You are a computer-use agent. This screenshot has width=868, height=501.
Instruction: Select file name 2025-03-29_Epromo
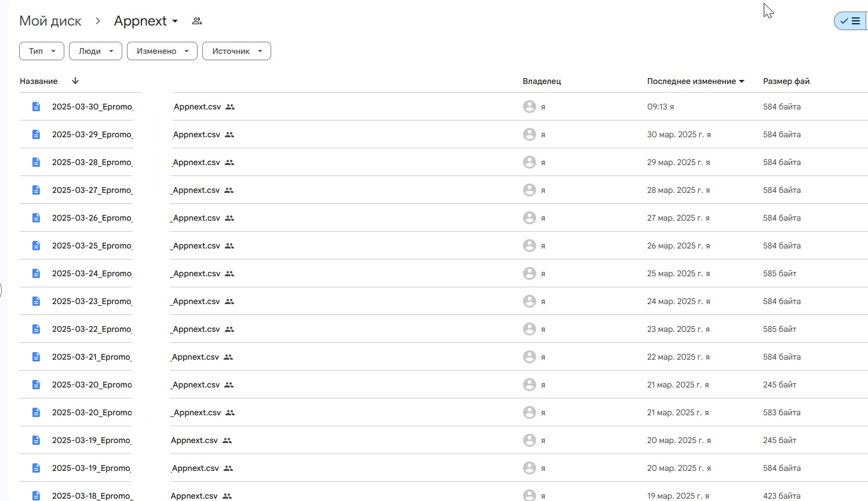92,134
